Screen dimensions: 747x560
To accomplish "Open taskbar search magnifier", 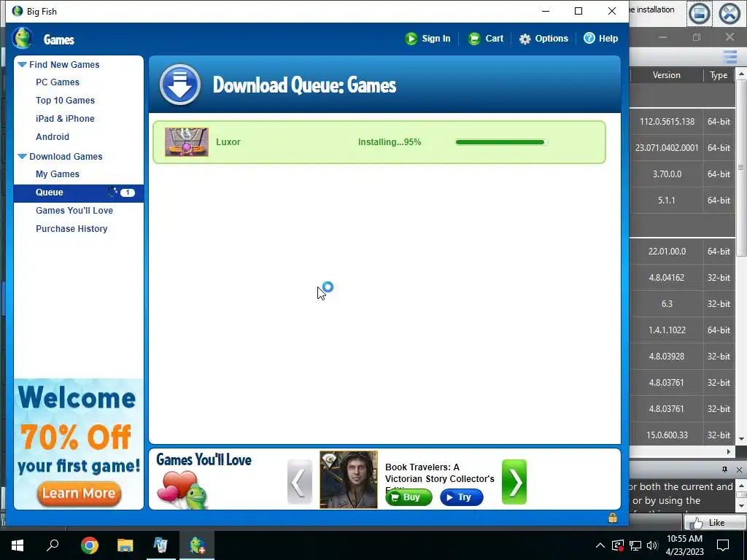I will 53,545.
